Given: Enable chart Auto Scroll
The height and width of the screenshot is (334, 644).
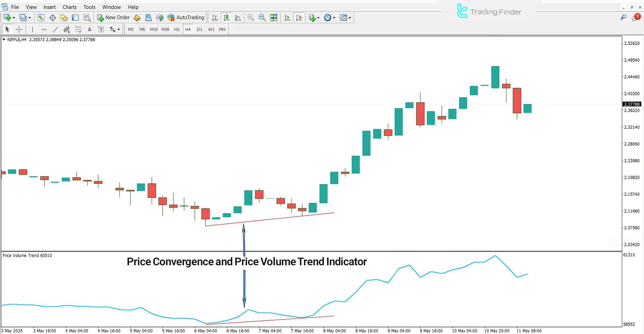Looking at the screenshot, I should coord(287,17).
